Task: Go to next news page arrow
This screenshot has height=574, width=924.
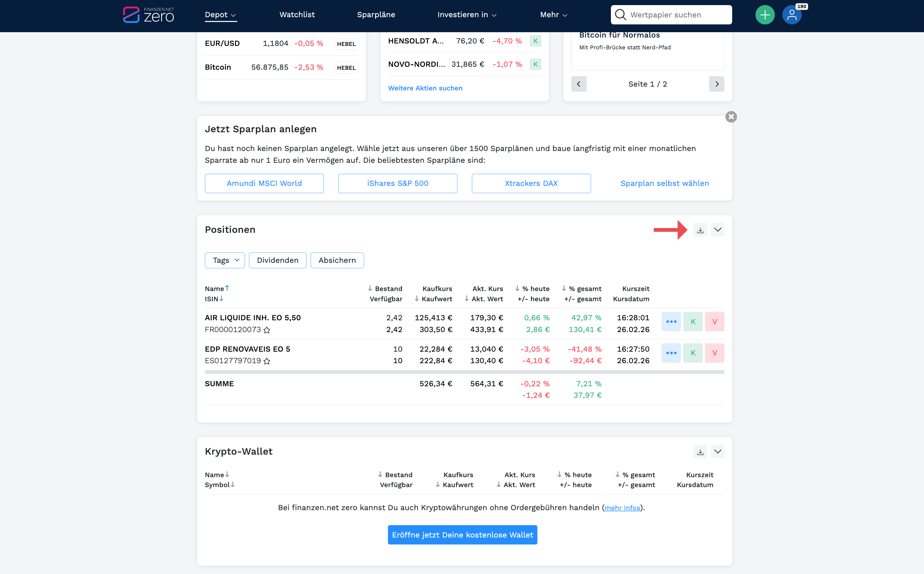Action: point(716,84)
